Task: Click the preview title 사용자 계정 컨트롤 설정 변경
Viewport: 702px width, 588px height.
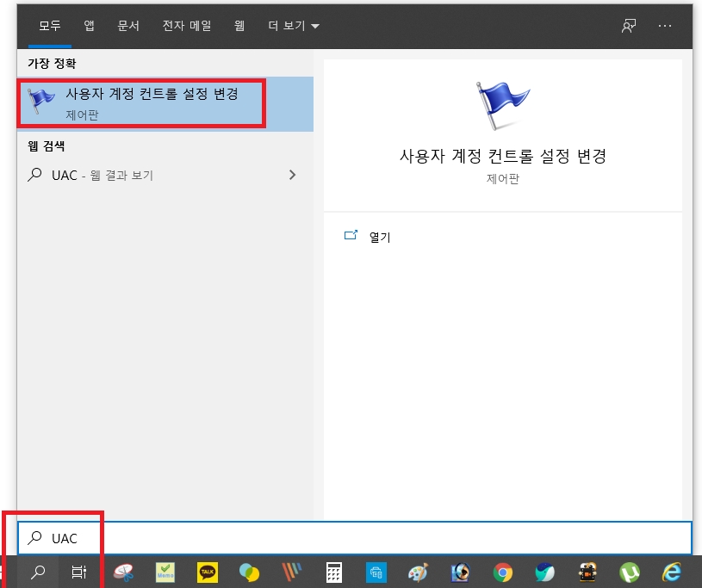Action: pyautogui.click(x=503, y=156)
